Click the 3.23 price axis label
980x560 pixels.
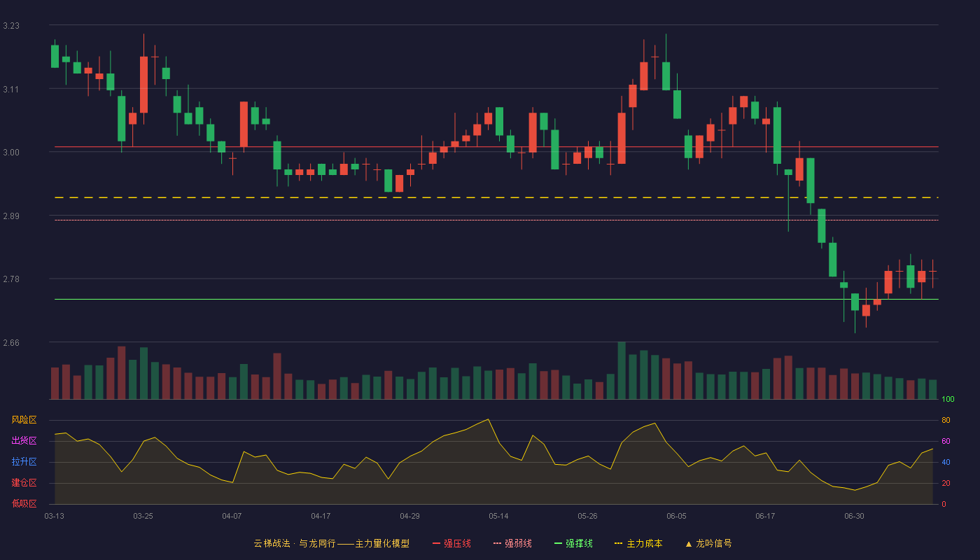point(11,26)
